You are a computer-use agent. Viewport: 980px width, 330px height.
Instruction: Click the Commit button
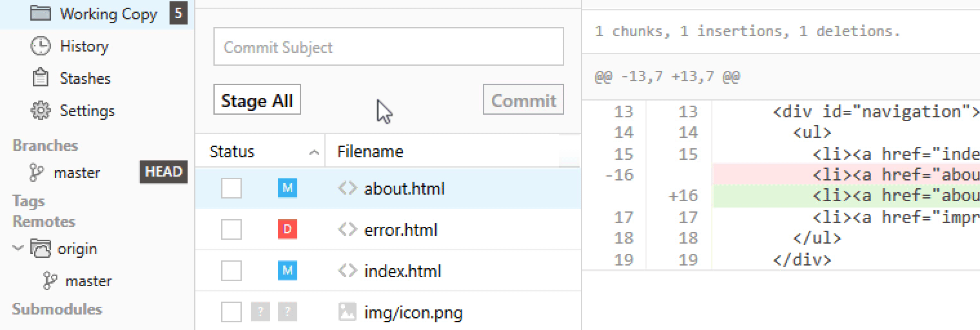[524, 101]
